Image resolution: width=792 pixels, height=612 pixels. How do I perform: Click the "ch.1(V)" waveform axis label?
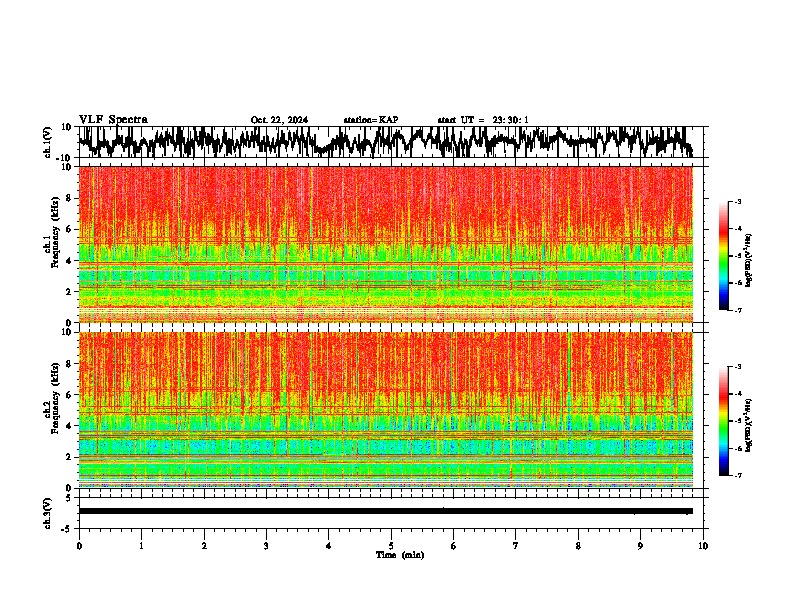[48, 142]
